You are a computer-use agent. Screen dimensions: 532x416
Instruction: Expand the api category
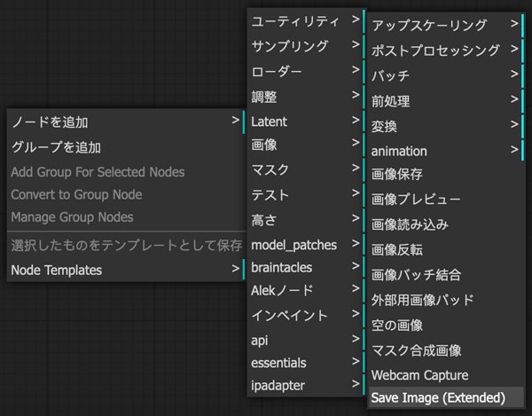pyautogui.click(x=307, y=341)
